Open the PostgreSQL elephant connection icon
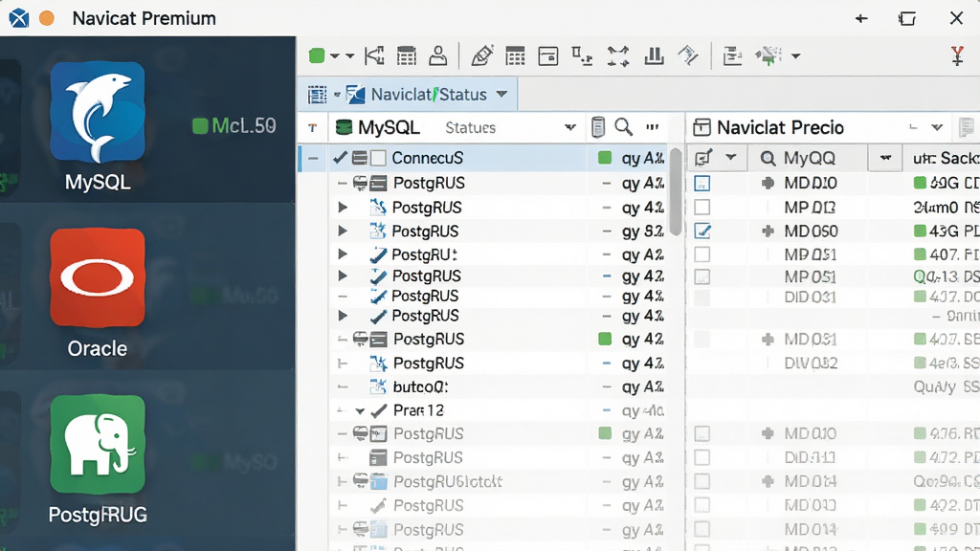Image resolution: width=980 pixels, height=551 pixels. (98, 444)
